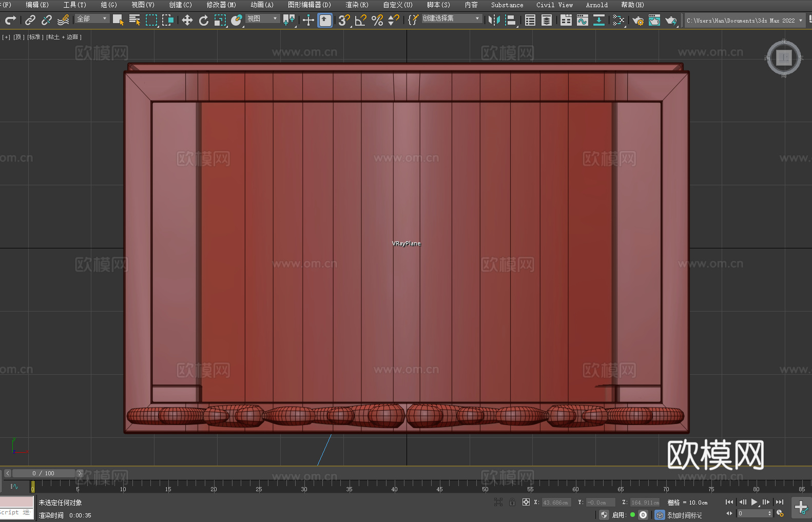This screenshot has width=812, height=522.
Task: Step the time slider left arrow
Action: coord(7,473)
